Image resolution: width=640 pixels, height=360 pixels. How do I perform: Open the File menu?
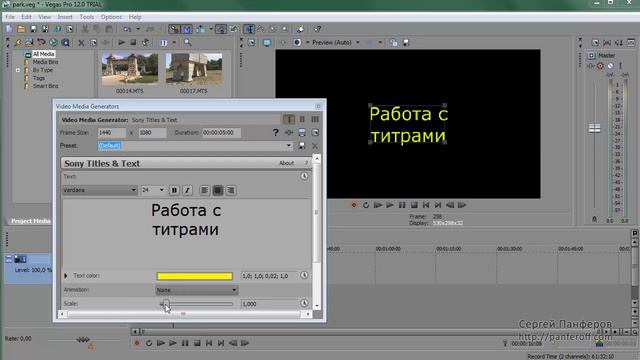10,17
